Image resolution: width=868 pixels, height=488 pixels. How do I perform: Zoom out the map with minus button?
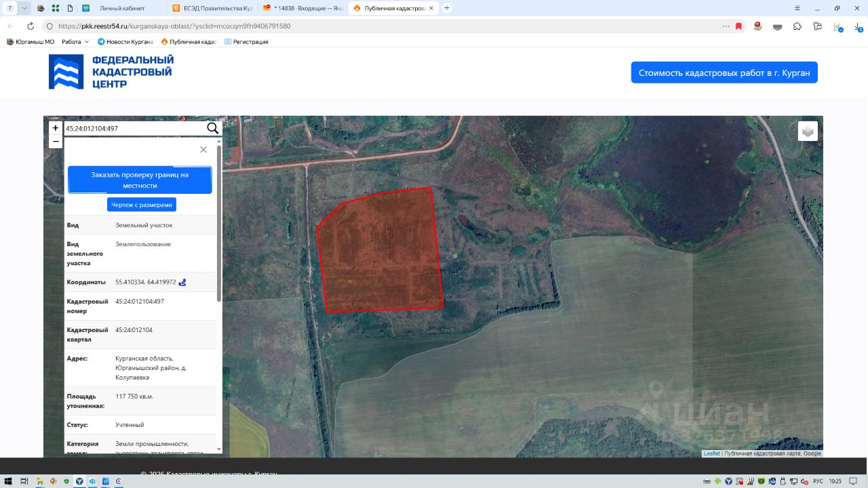[56, 142]
